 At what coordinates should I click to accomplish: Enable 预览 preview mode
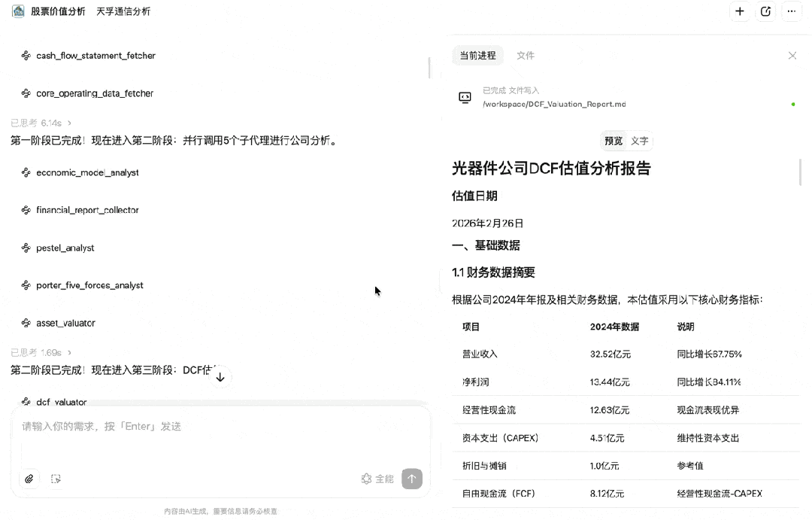[x=614, y=141]
